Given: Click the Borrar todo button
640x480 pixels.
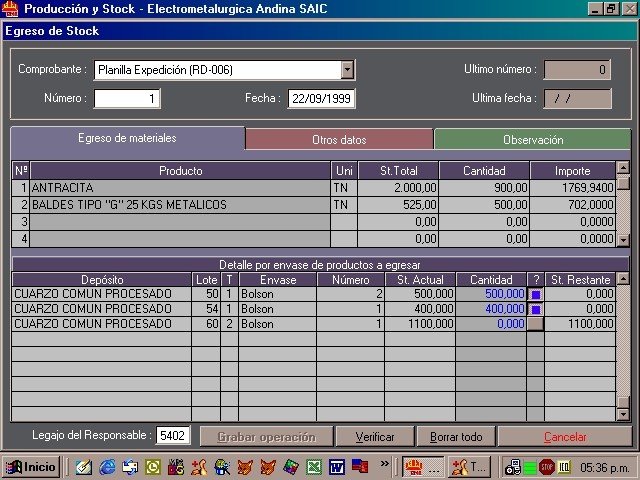Looking at the screenshot, I should pos(456,437).
